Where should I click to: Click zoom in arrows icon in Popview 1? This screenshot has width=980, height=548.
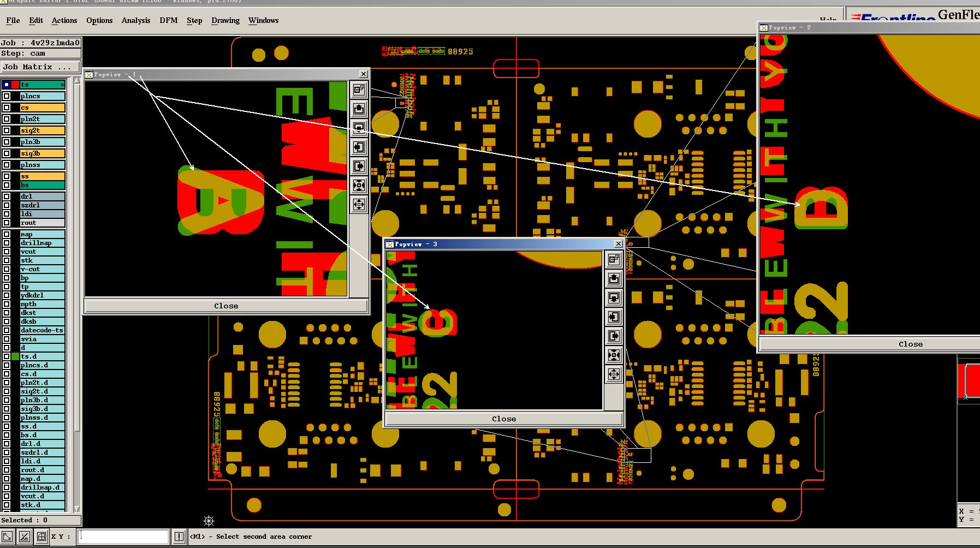point(359,186)
